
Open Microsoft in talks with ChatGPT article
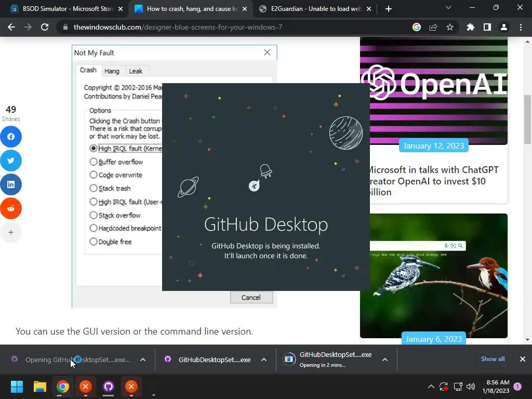433,181
